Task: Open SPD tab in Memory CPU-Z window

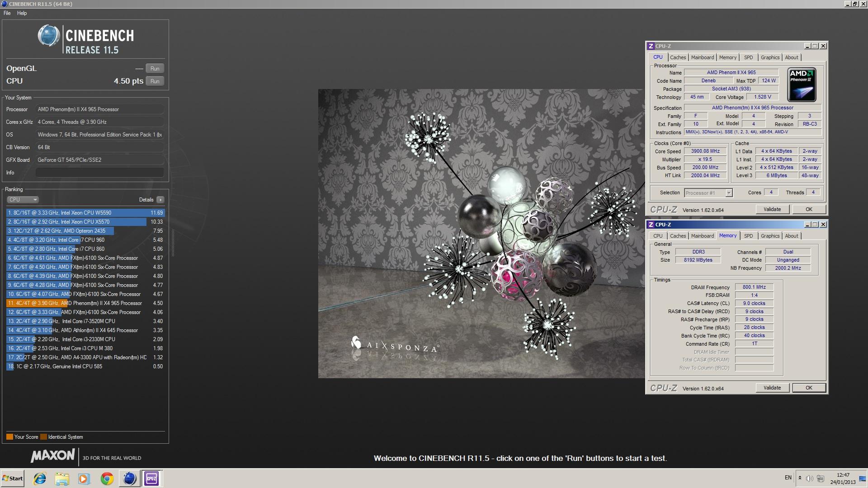Action: (749, 236)
